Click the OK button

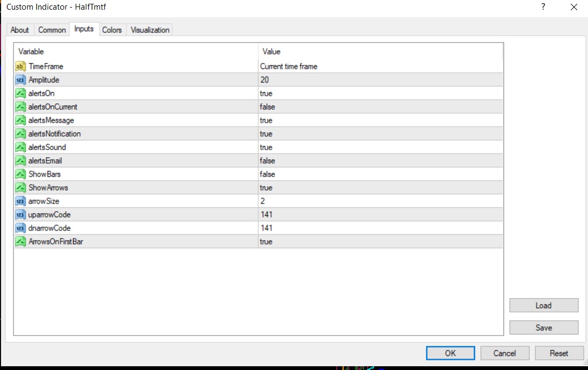[450, 353]
